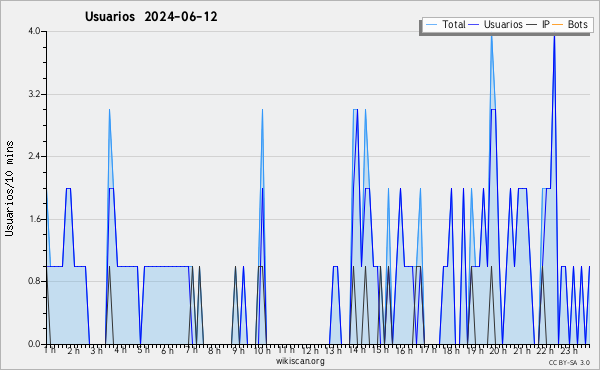Click the '18 h' x-axis label

451,350
